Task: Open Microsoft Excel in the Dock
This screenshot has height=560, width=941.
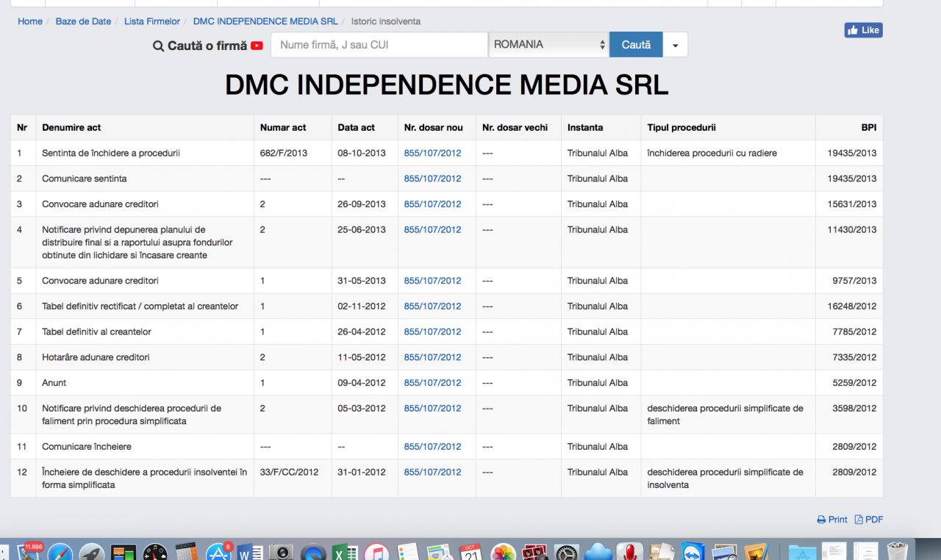Action: [x=345, y=552]
